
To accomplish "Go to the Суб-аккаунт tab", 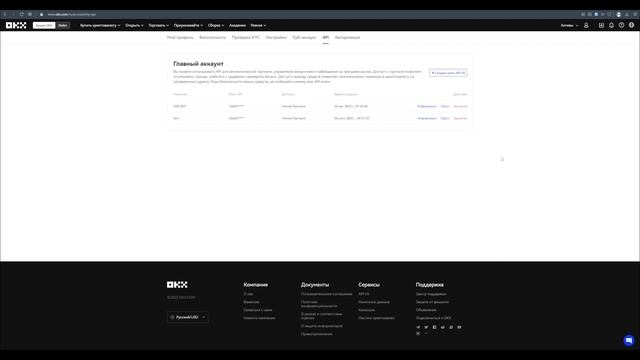I will click(x=304, y=38).
